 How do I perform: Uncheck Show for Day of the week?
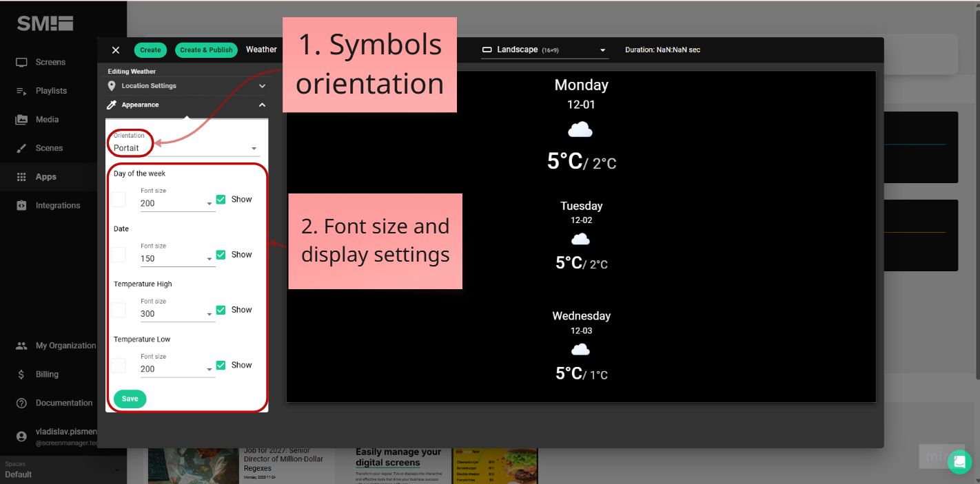click(x=221, y=199)
